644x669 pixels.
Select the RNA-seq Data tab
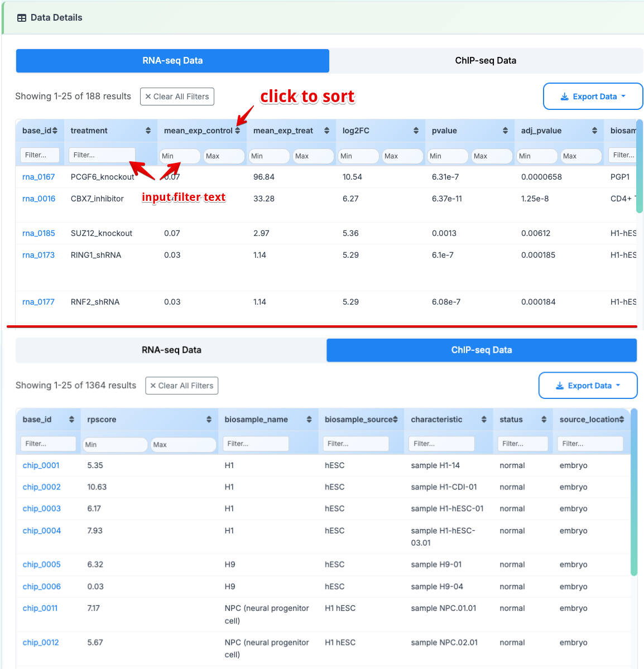click(172, 350)
